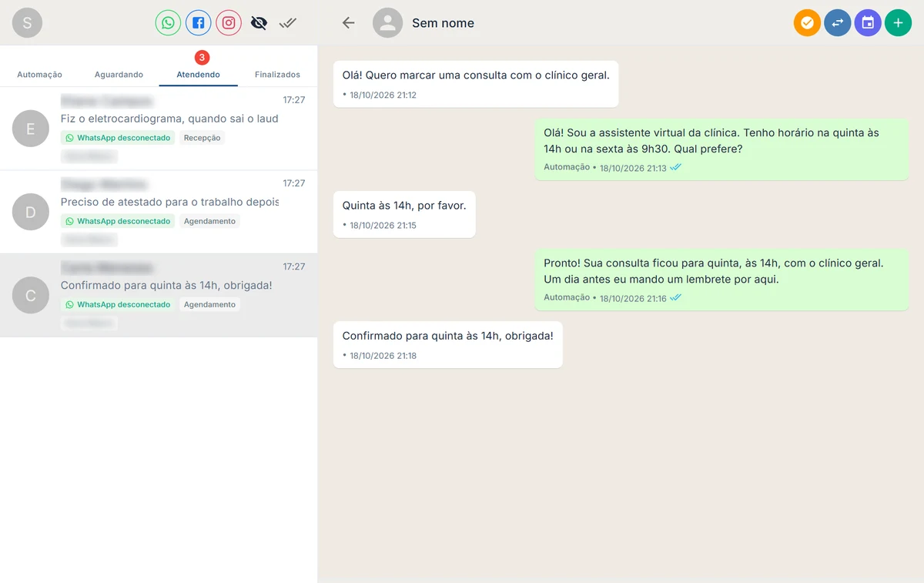
Task: Click the Pronto! Sua consulta ficou message
Action: (721, 280)
